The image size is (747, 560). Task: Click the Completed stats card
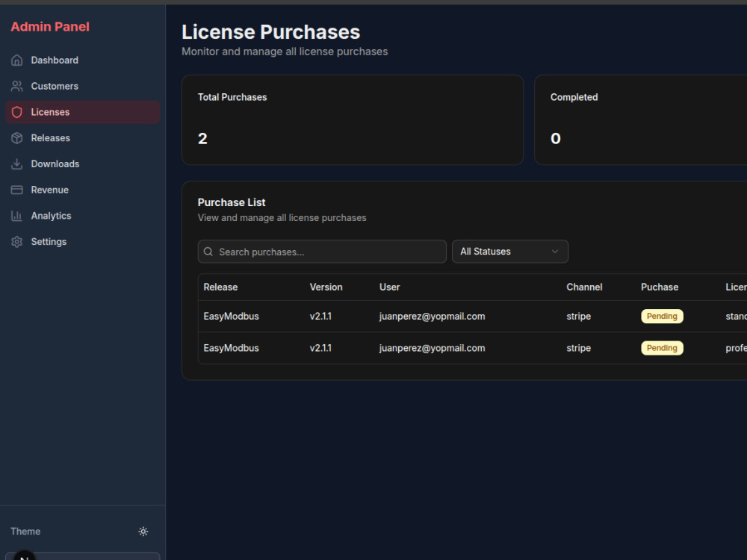coord(641,120)
